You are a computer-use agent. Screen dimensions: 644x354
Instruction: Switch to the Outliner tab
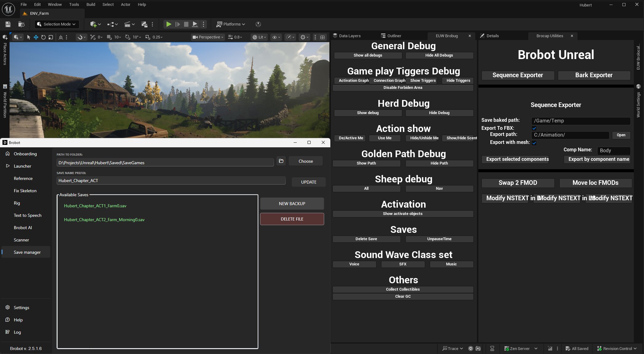(x=391, y=36)
